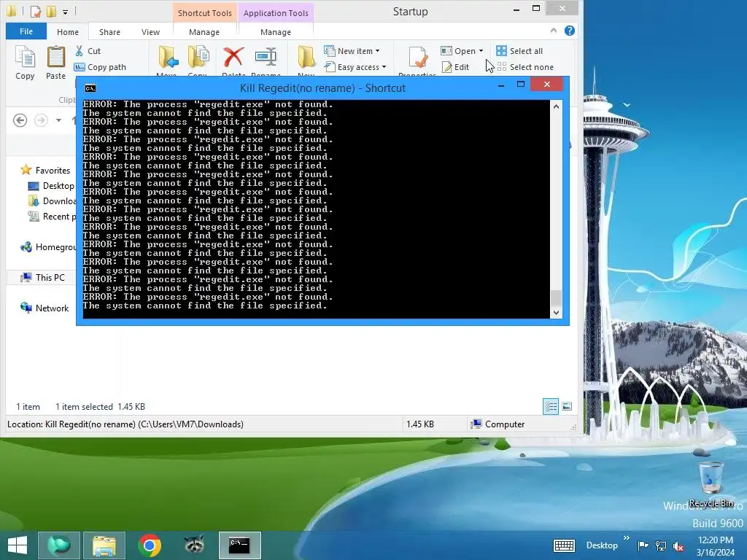Click the red Delete X icon
Viewport: 747px width, 560px height.
pos(233,57)
